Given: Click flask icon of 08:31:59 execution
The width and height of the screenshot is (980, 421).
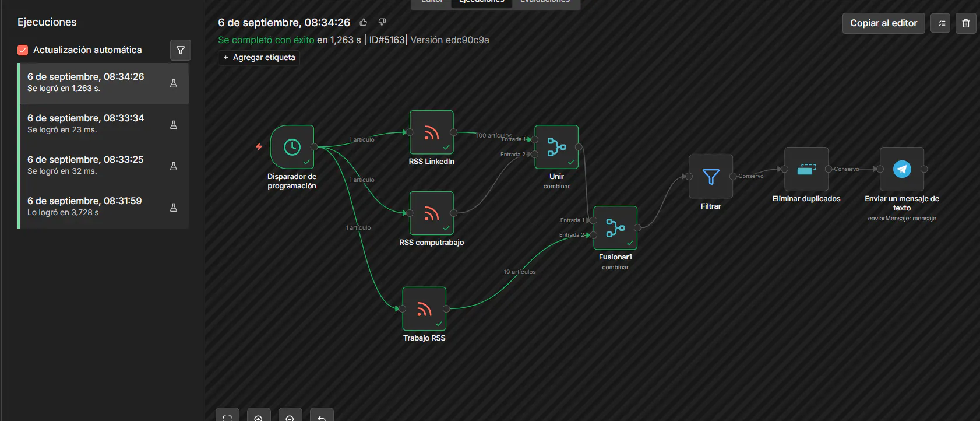Looking at the screenshot, I should point(174,208).
